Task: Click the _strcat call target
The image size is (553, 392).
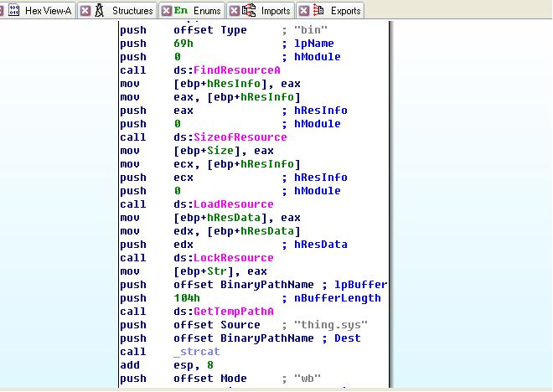Action: click(x=197, y=352)
